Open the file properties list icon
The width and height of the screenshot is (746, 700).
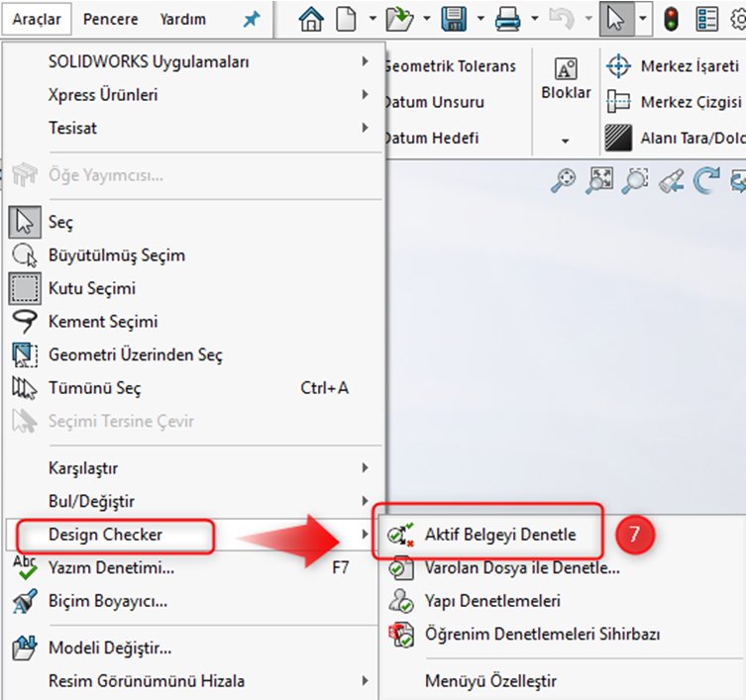706,20
